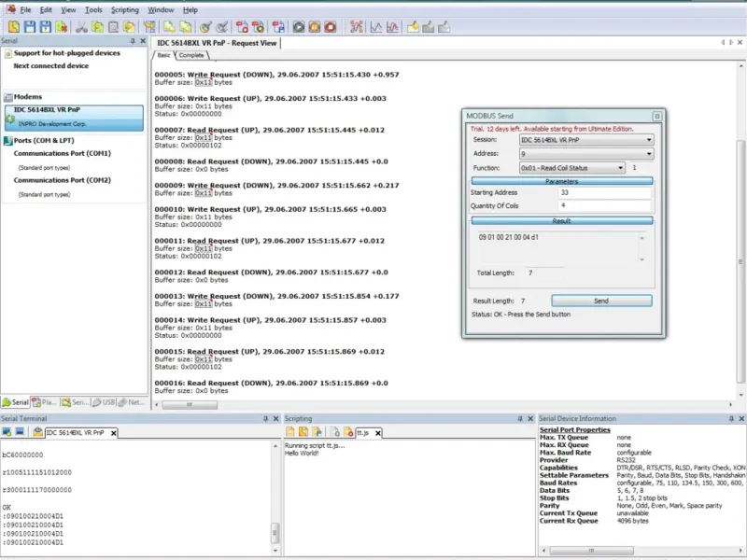
Task: Click the New session toolbar icon
Action: coord(14,27)
